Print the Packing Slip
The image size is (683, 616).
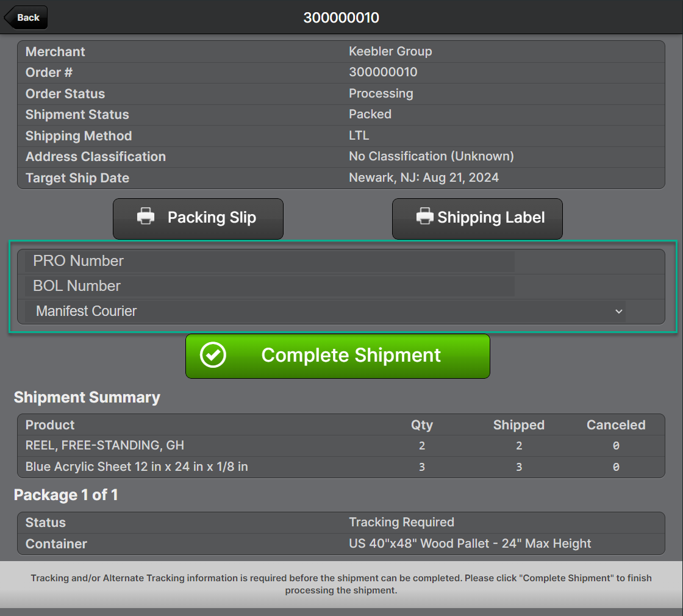click(x=198, y=218)
